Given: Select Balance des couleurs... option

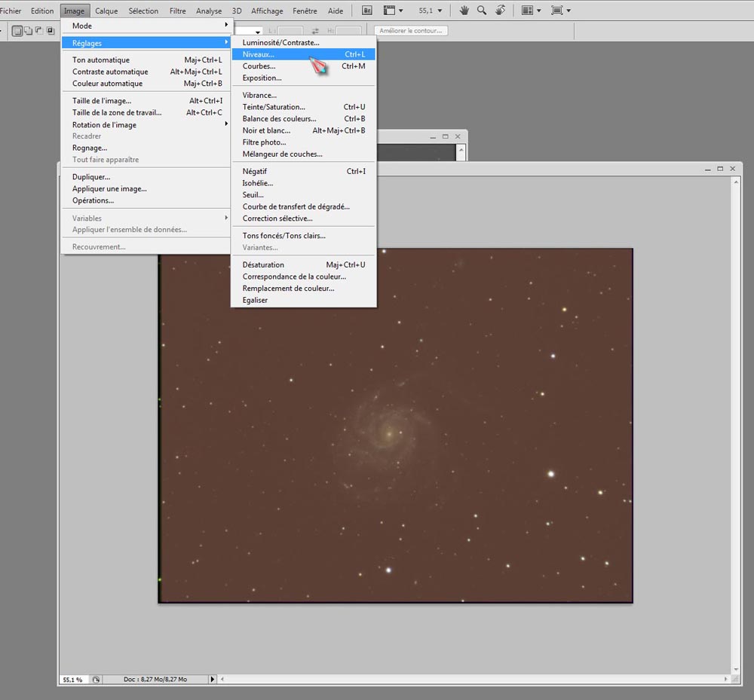Looking at the screenshot, I should click(x=279, y=119).
